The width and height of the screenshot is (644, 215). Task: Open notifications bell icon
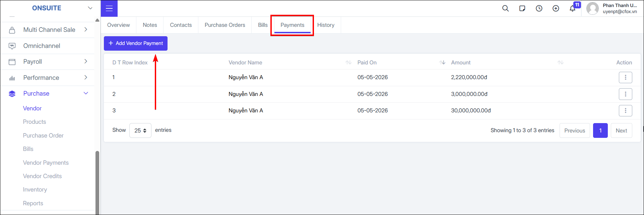[573, 8]
